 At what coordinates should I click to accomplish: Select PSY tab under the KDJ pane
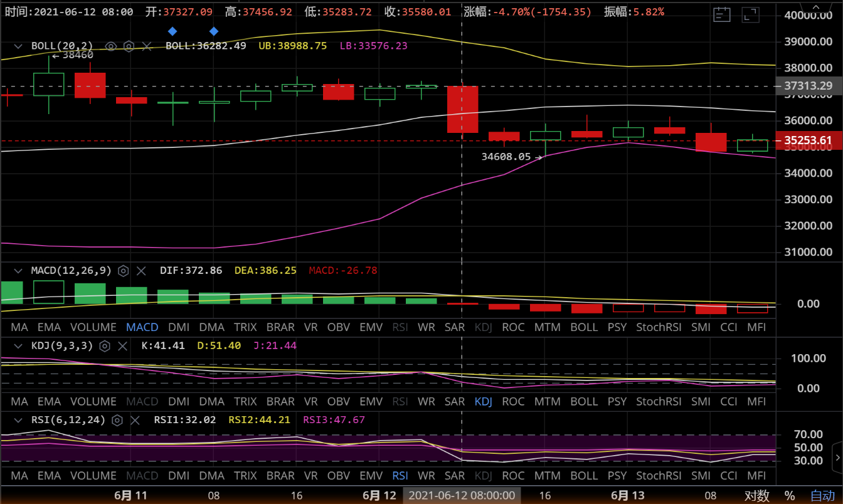[617, 402]
